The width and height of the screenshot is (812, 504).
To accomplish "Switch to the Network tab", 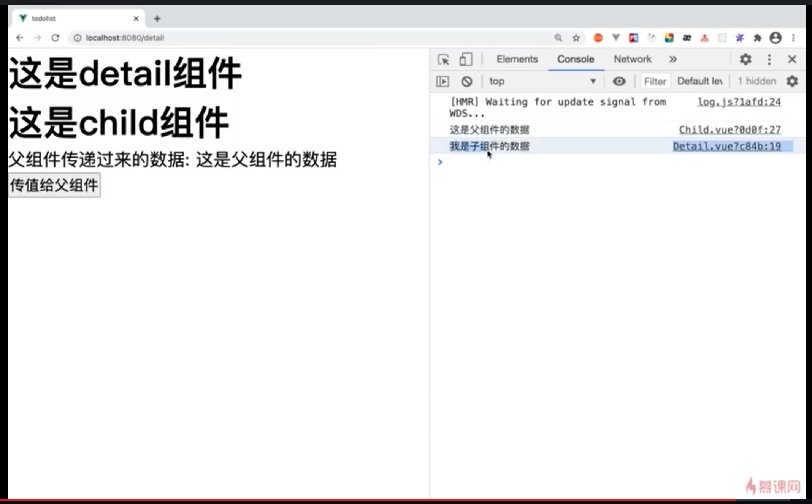I will [632, 60].
